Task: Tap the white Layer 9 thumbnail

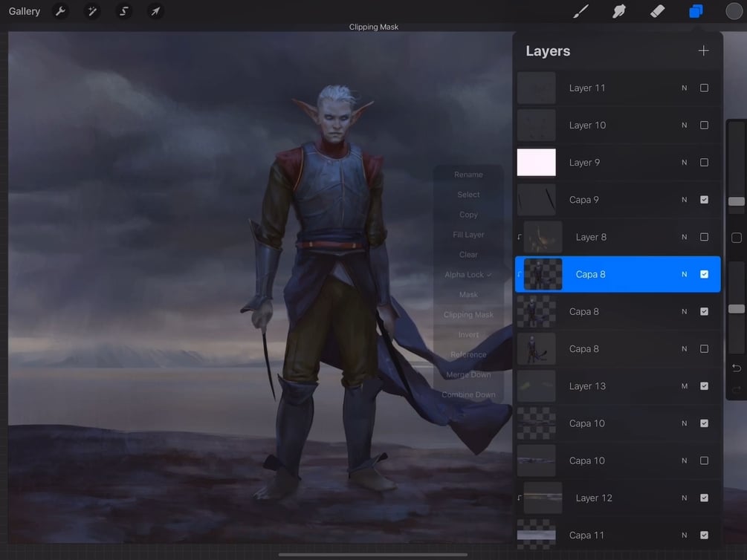Action: pos(537,163)
